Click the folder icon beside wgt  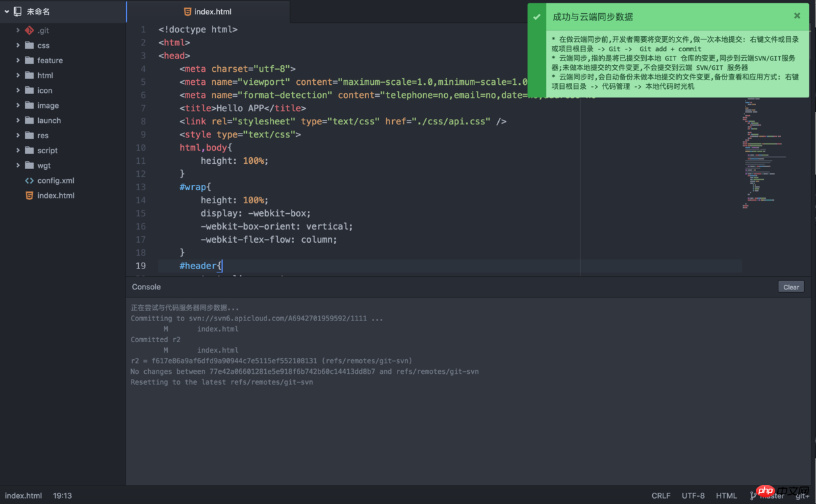point(29,166)
